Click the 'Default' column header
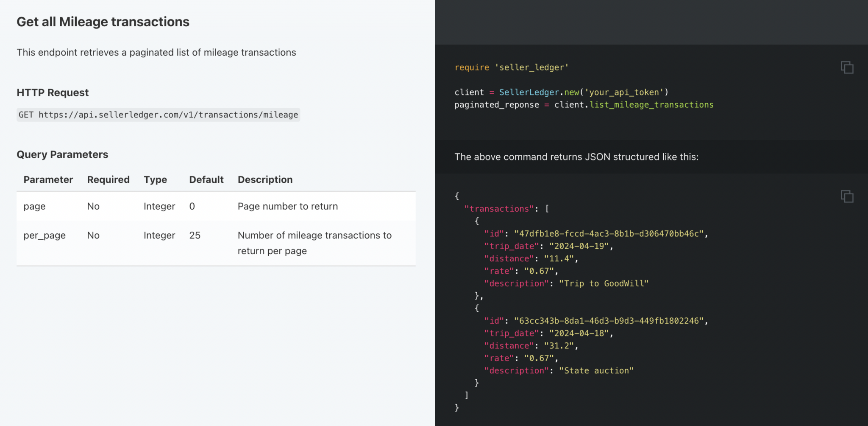The width and height of the screenshot is (868, 426). (206, 179)
